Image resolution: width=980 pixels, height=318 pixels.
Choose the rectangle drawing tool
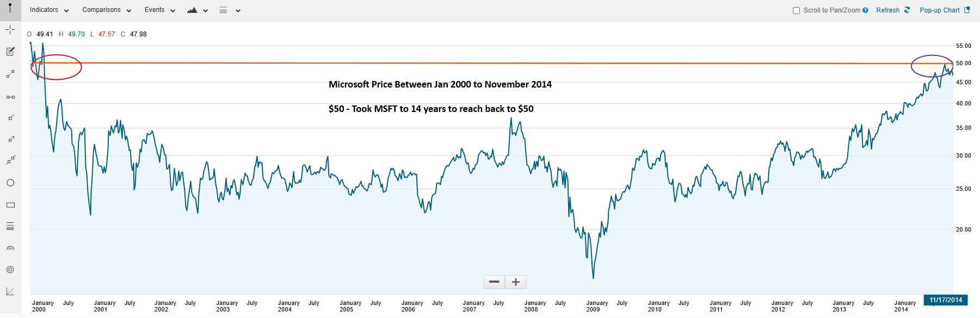tap(10, 205)
